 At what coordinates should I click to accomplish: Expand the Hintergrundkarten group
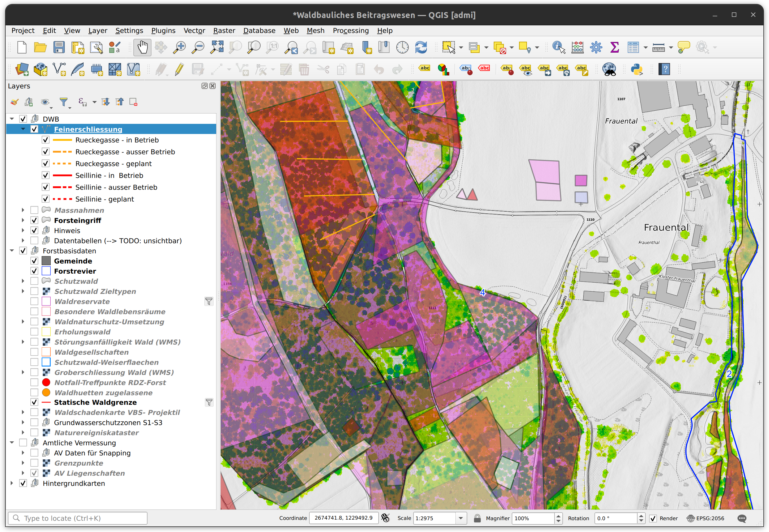click(12, 483)
